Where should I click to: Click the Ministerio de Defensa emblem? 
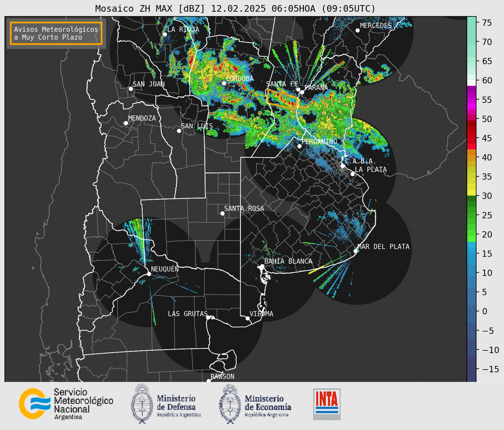(142, 404)
